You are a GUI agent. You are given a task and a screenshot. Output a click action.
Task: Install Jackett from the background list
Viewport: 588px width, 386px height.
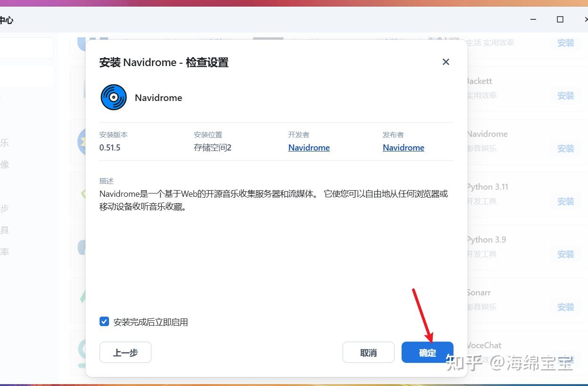tap(565, 96)
